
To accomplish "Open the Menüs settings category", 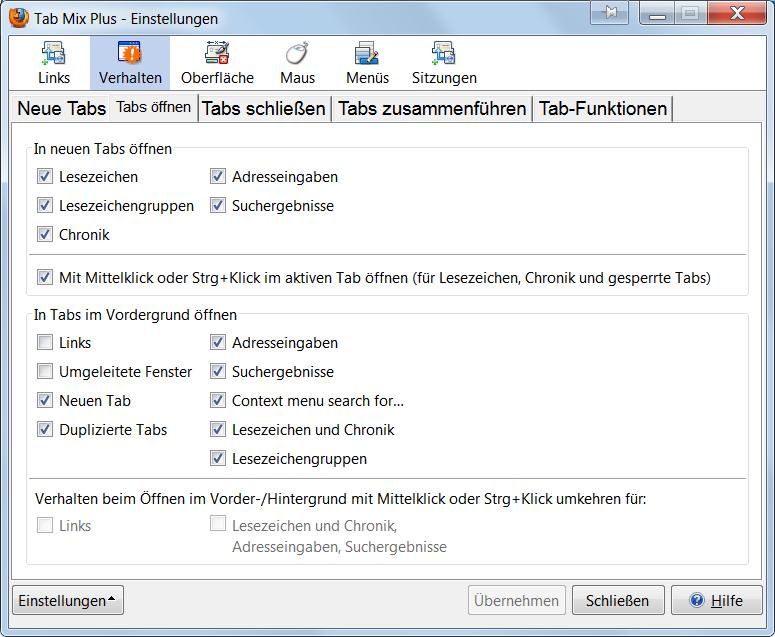I will click(367, 63).
